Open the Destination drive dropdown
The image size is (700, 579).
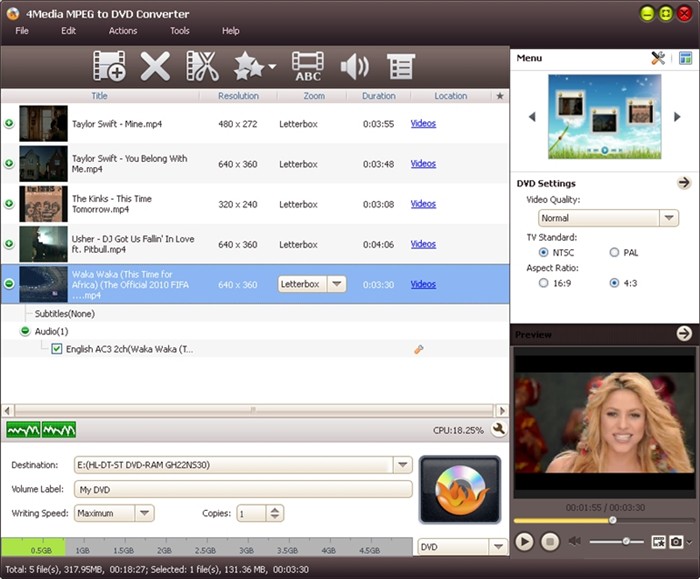click(x=402, y=465)
